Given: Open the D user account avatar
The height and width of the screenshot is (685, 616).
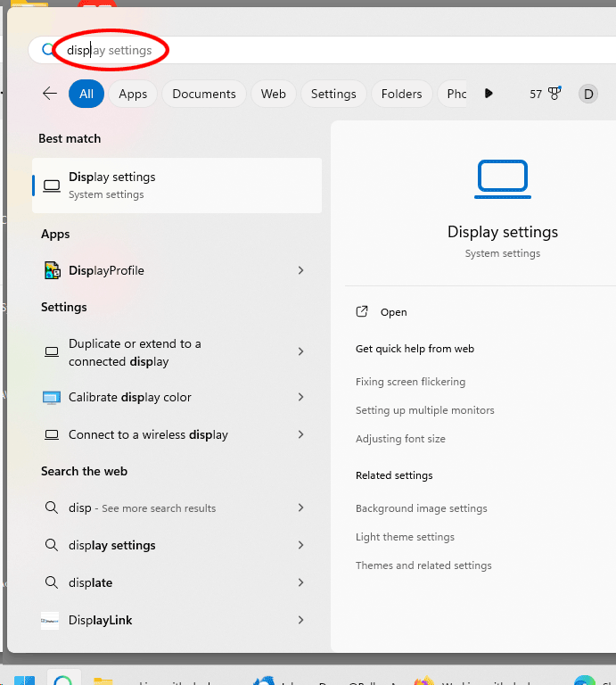Looking at the screenshot, I should click(x=588, y=94).
